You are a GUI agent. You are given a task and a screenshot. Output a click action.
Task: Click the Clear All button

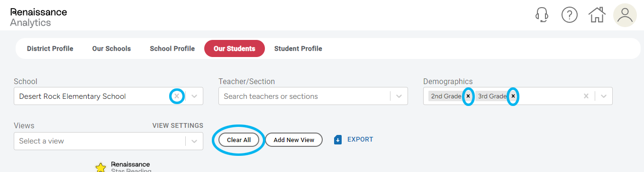click(x=239, y=140)
